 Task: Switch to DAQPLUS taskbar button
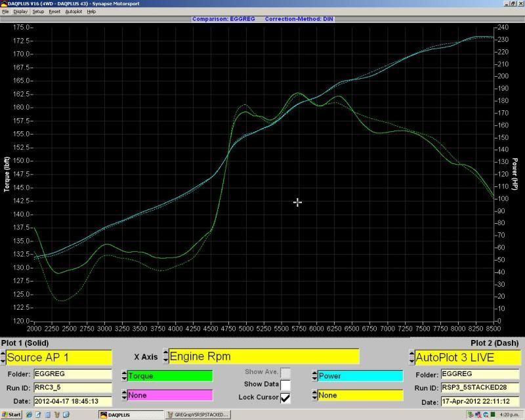point(131,415)
